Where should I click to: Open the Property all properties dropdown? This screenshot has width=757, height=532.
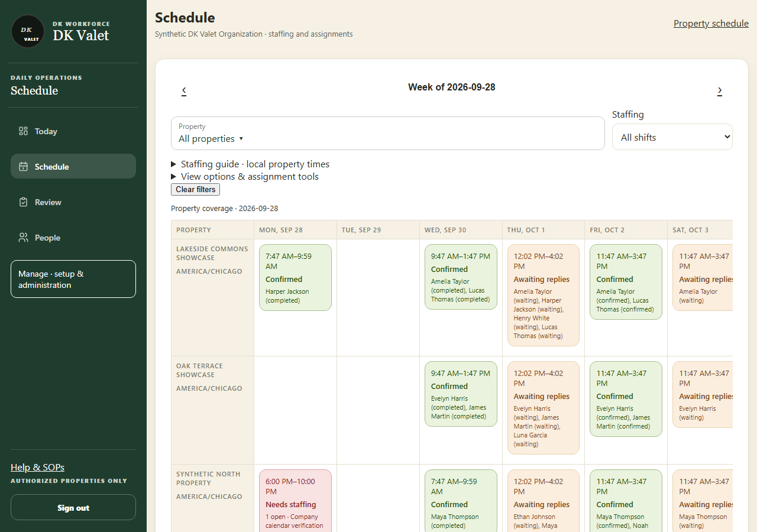click(x=388, y=133)
